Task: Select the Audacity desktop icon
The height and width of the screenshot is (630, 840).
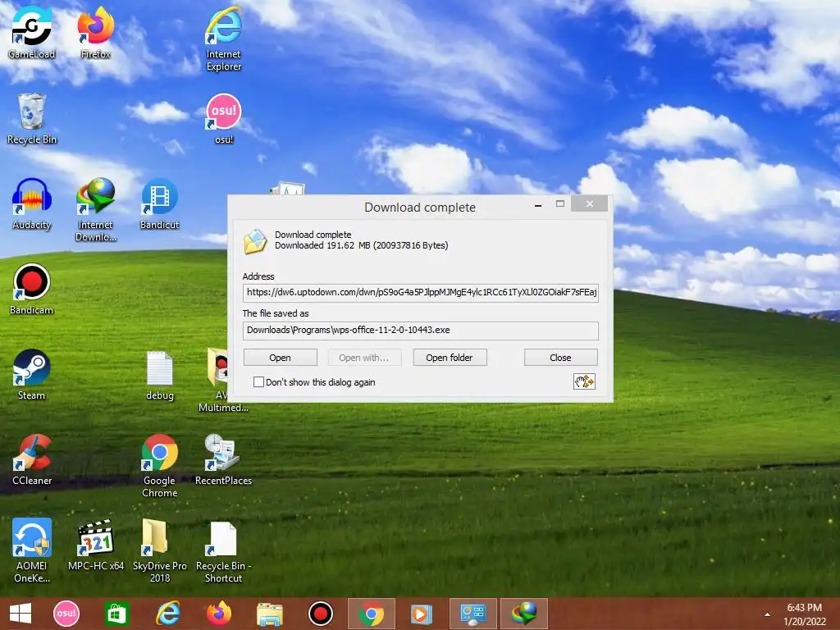Action: pyautogui.click(x=32, y=203)
